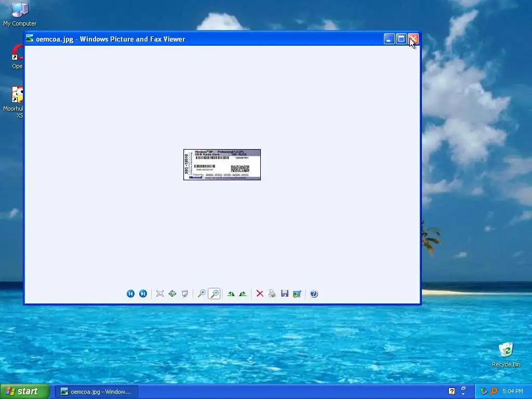Image resolution: width=532 pixels, height=399 pixels.
Task: Minimize the Picture and Fax Viewer window
Action: 389,39
